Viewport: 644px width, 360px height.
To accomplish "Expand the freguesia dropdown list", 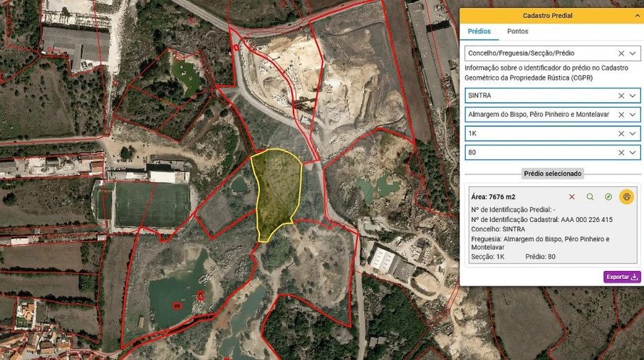I will coord(633,115).
